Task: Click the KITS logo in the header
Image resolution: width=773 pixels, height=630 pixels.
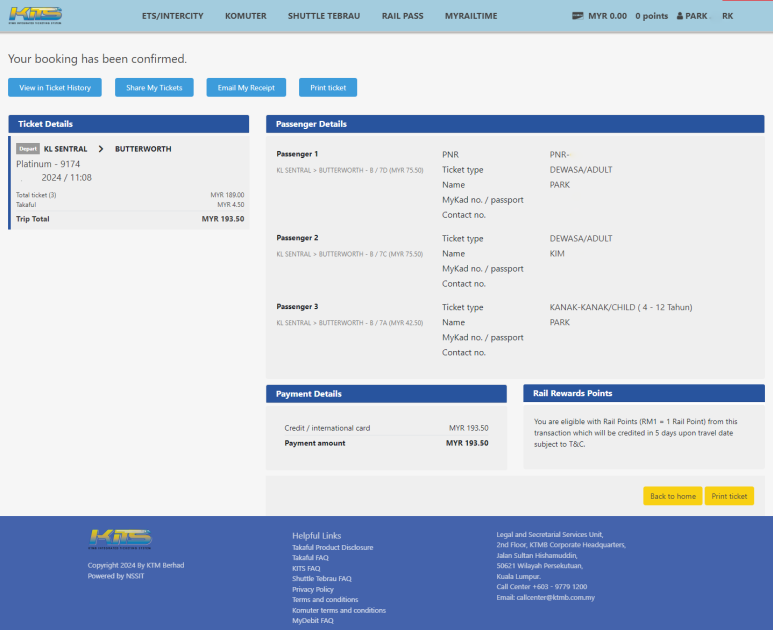Action: 35,15
